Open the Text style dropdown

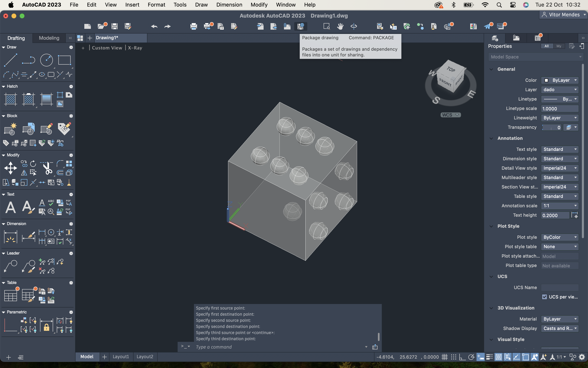560,149
